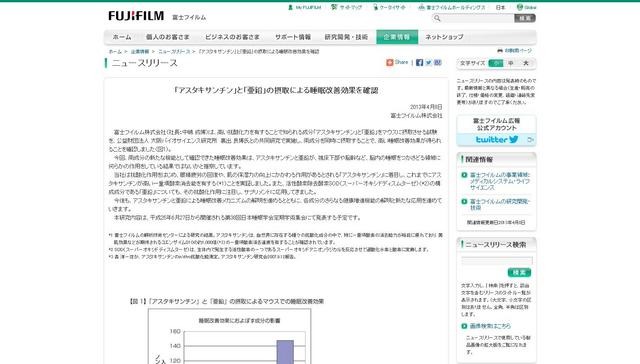Image resolution: width=640 pixels, height=364 pixels.
Task: Click the red Share plus icon
Action: (389, 62)
